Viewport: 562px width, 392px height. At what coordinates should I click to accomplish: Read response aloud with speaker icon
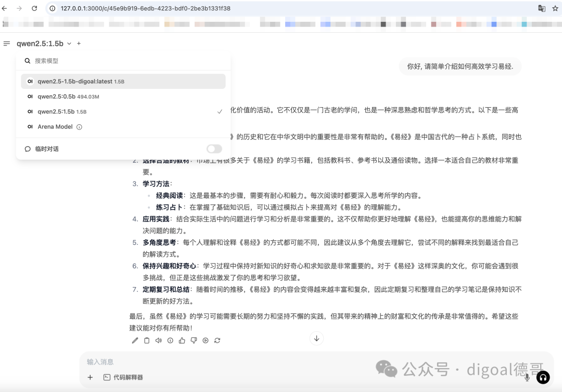click(x=158, y=341)
